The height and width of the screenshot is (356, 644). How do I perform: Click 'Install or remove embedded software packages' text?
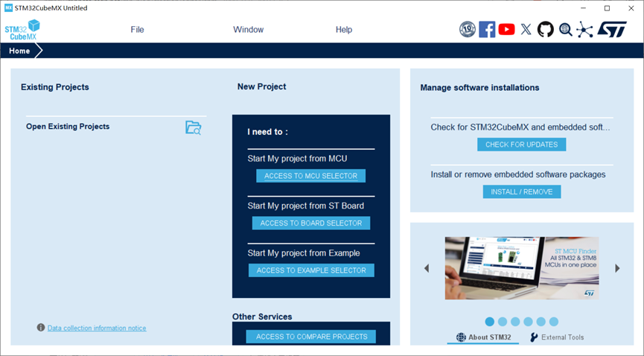[518, 175]
